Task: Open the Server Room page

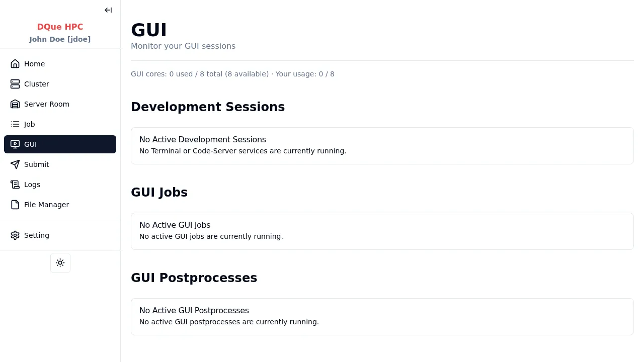Action: tap(47, 104)
